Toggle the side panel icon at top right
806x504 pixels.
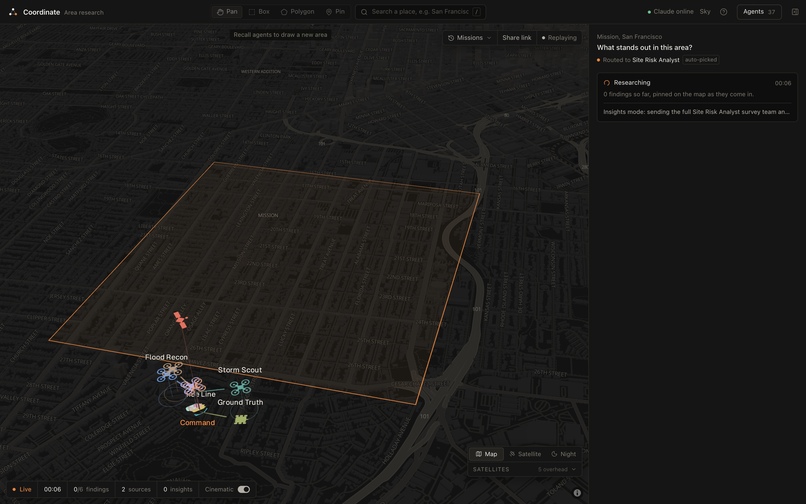coord(795,12)
